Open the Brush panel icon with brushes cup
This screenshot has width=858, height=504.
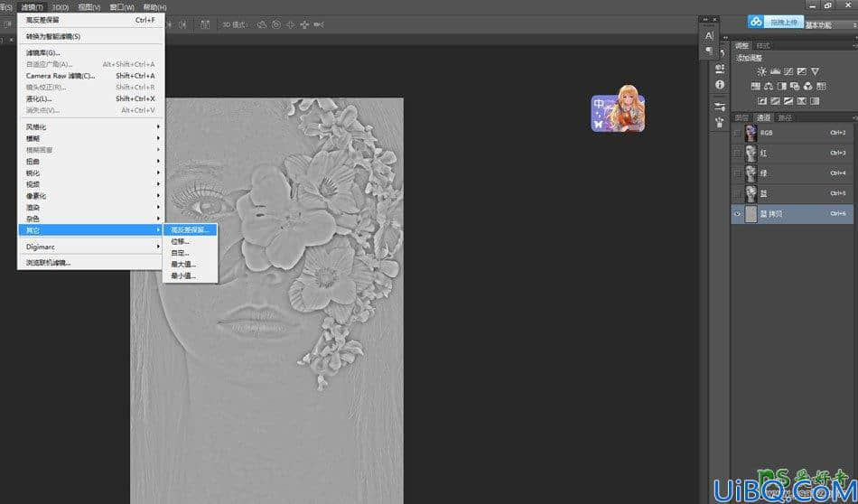click(720, 123)
